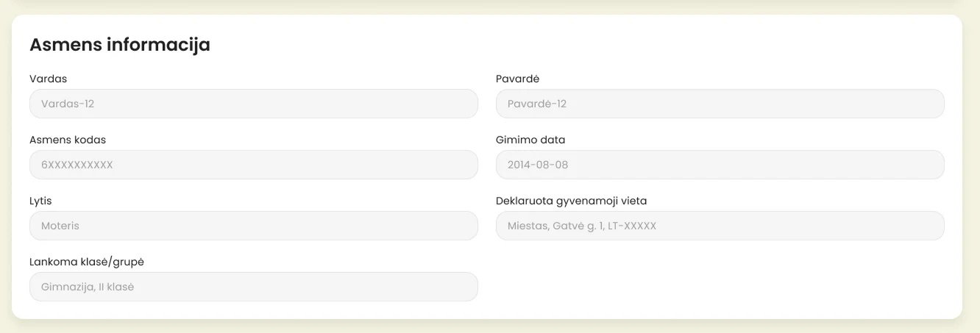
Task: Open the Lankoma klasė/grupė field
Action: click(x=254, y=287)
